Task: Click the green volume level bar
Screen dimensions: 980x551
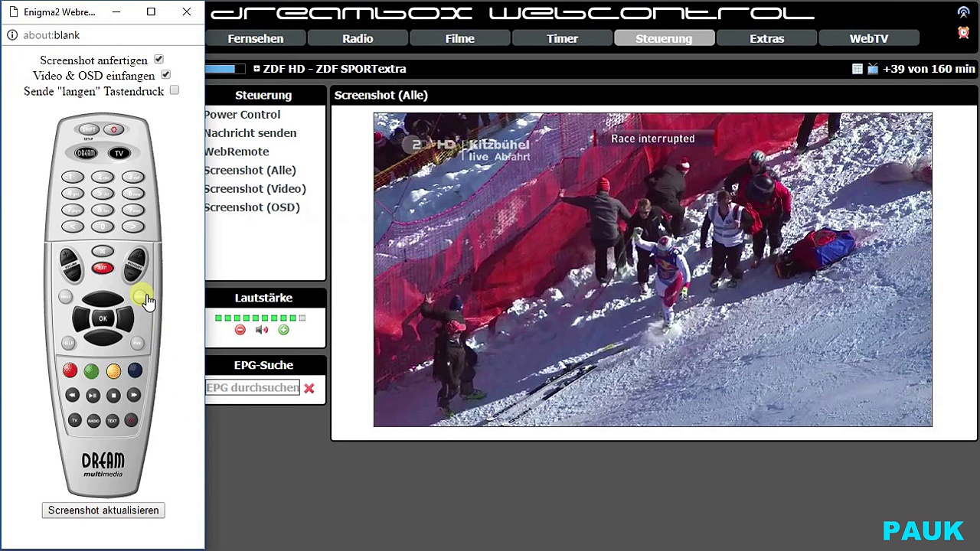Action: point(260,318)
